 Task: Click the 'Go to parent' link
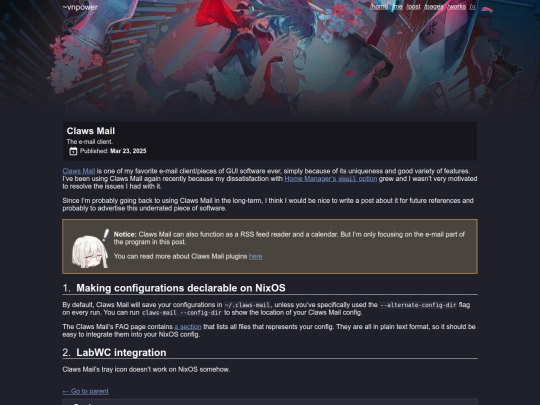tap(85, 391)
